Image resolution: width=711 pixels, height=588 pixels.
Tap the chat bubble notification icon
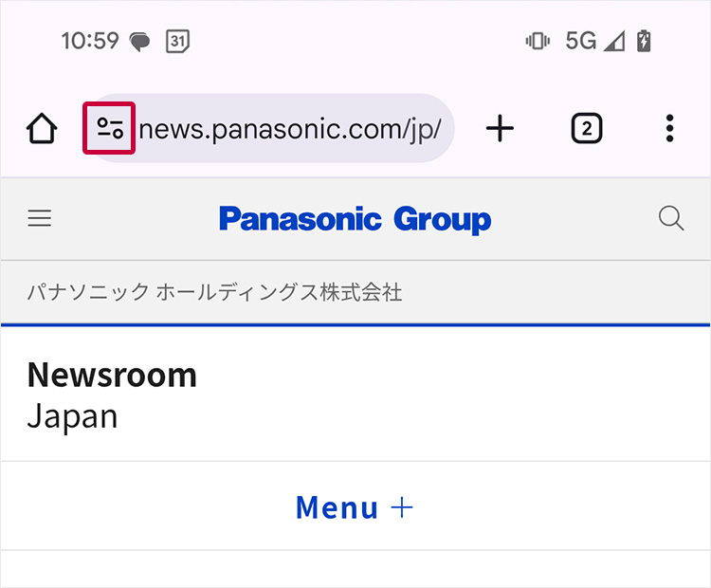click(140, 42)
